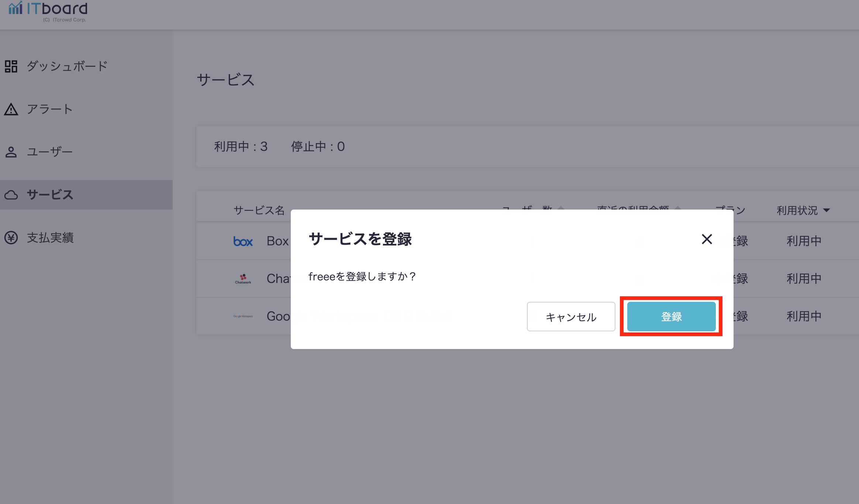The width and height of the screenshot is (859, 504).
Task: Sort by ユーザー数 column arrow
Action: pos(561,208)
